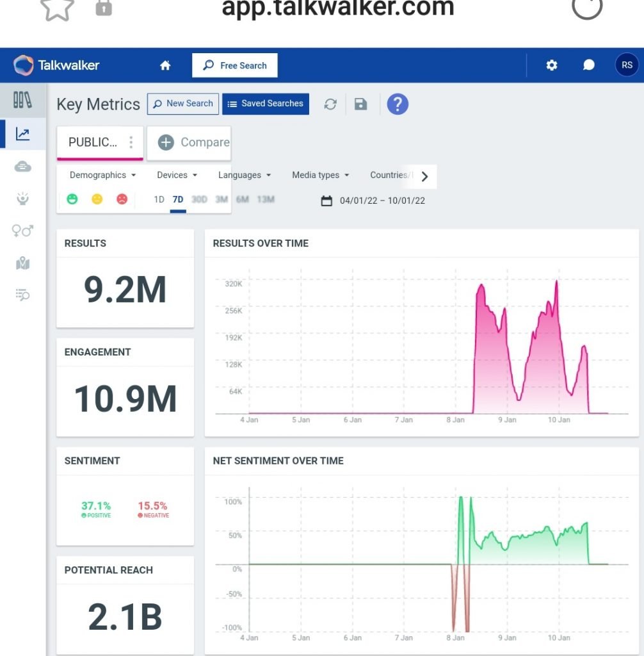This screenshot has width=644, height=656.
Task: Select the 1D time range tab
Action: 159,200
